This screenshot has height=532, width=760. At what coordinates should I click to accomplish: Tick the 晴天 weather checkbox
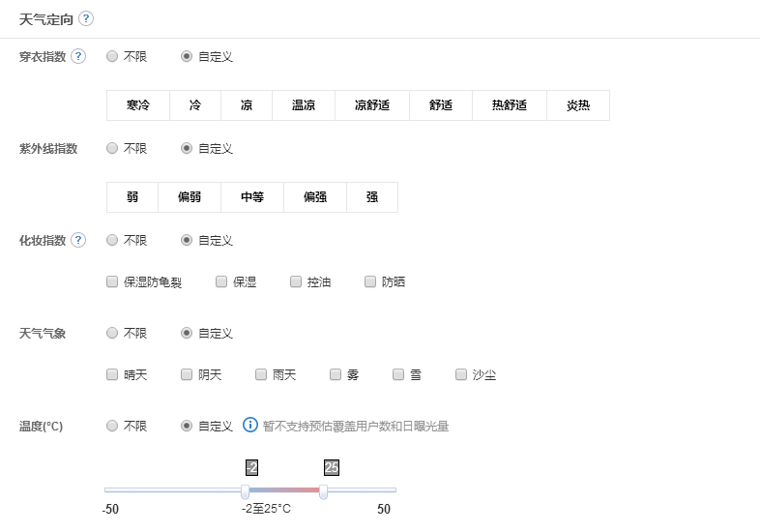click(112, 374)
